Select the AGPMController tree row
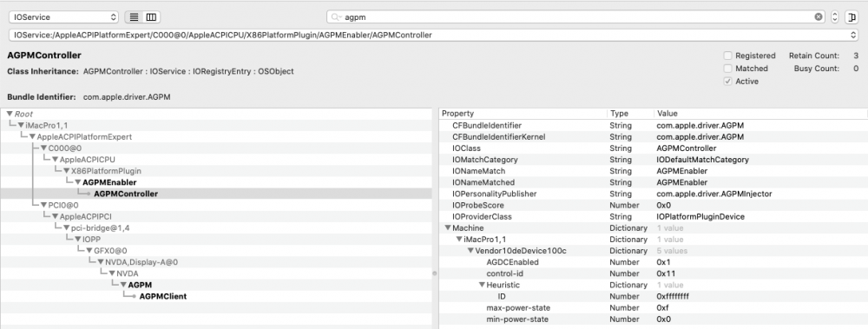Screen dimensions: 868x329 [216, 194]
